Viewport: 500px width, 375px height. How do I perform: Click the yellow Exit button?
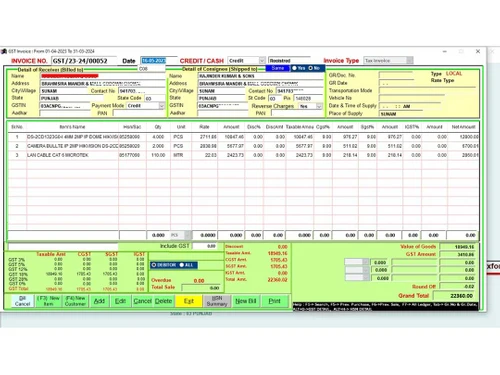pos(189,301)
